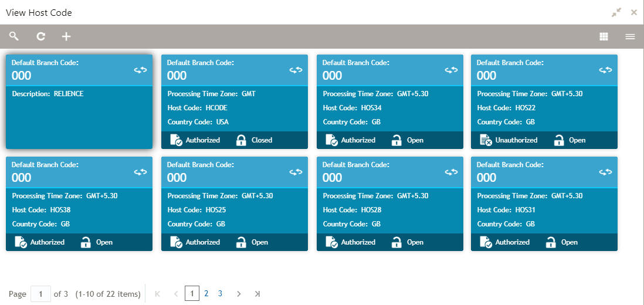Select the Host Code: HOS25 text

coord(196,210)
